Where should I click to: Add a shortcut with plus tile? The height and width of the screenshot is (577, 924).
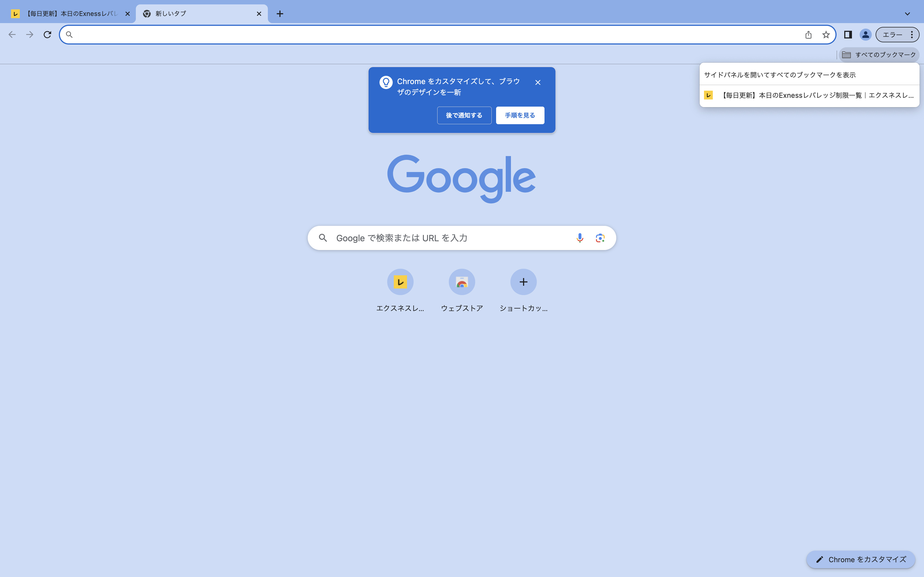tap(523, 282)
